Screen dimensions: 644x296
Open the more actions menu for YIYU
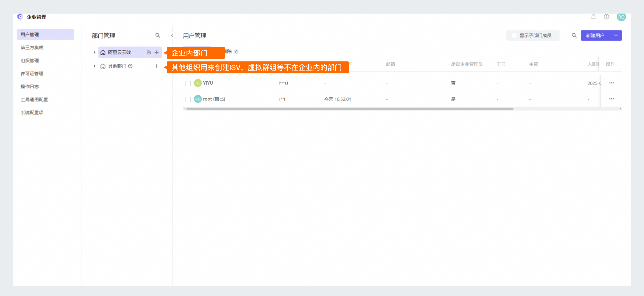(x=611, y=83)
